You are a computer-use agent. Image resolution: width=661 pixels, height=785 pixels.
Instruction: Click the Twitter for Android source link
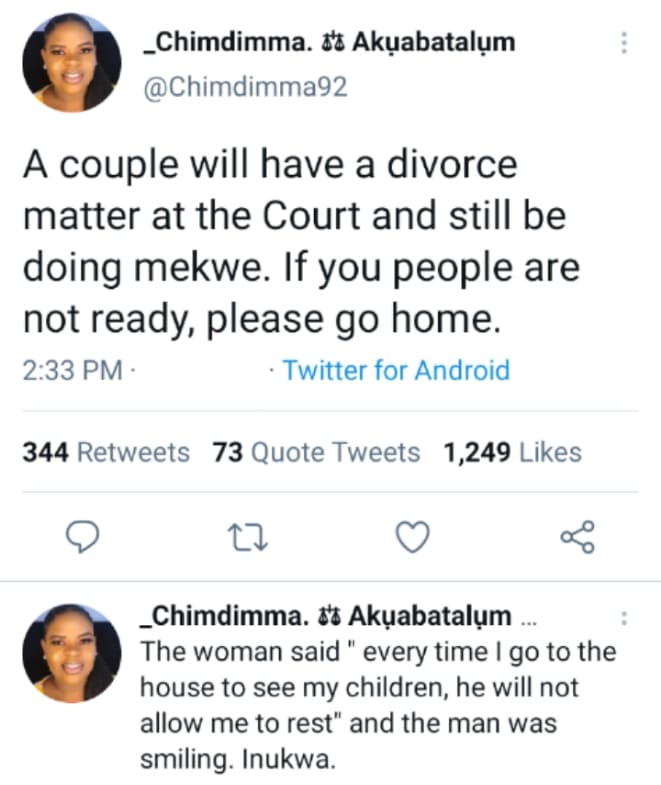point(396,371)
